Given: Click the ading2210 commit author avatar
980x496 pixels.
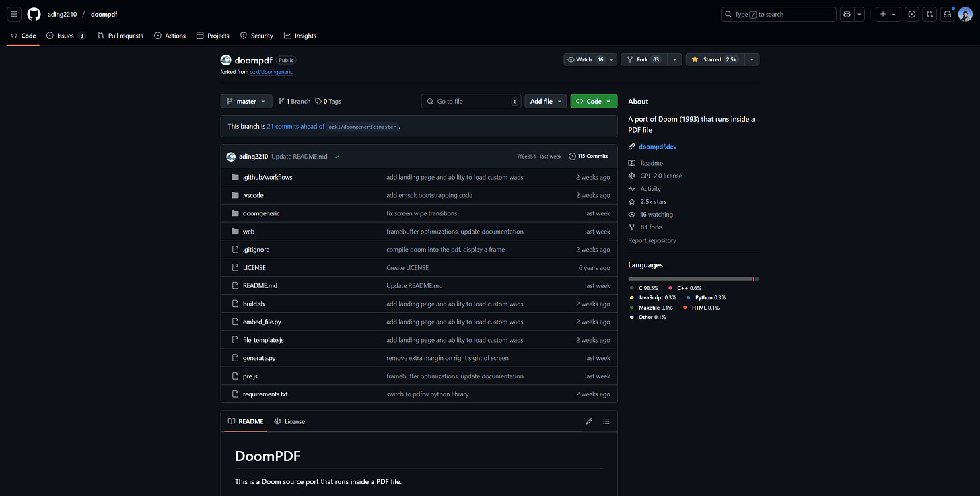Looking at the screenshot, I should tap(231, 156).
